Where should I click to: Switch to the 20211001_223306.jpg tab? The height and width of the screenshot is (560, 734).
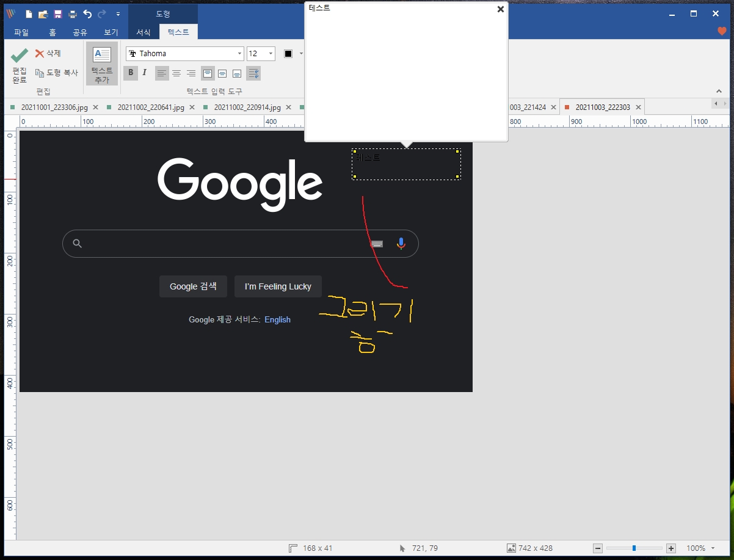point(54,107)
